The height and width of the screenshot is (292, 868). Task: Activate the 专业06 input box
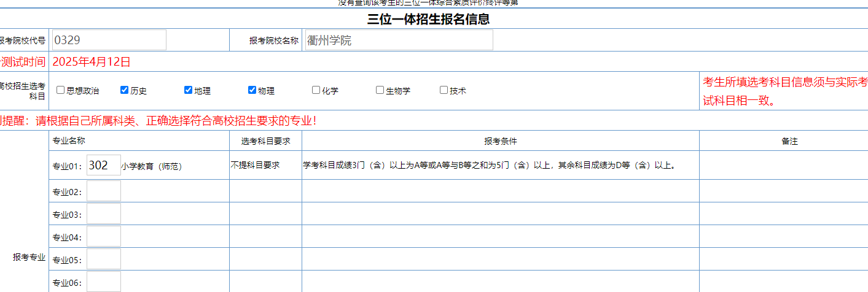pos(104,282)
